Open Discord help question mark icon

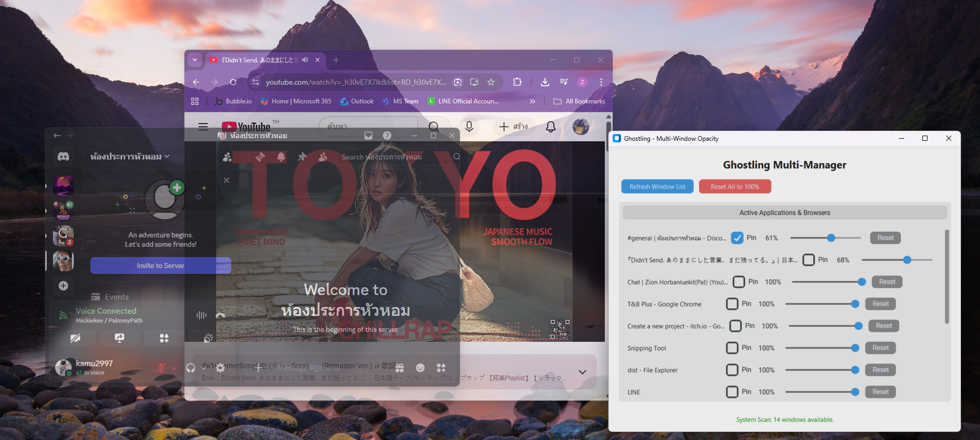tap(387, 136)
